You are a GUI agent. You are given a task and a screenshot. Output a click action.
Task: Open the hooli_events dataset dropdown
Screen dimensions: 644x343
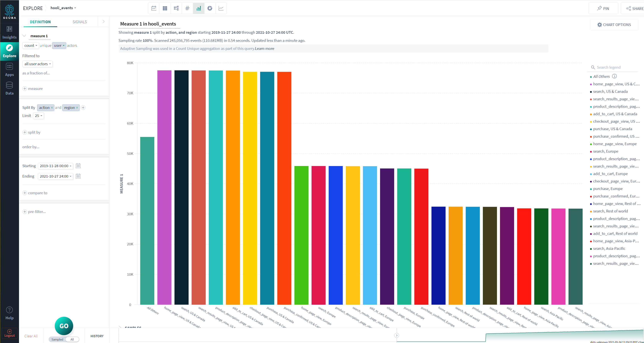point(63,8)
